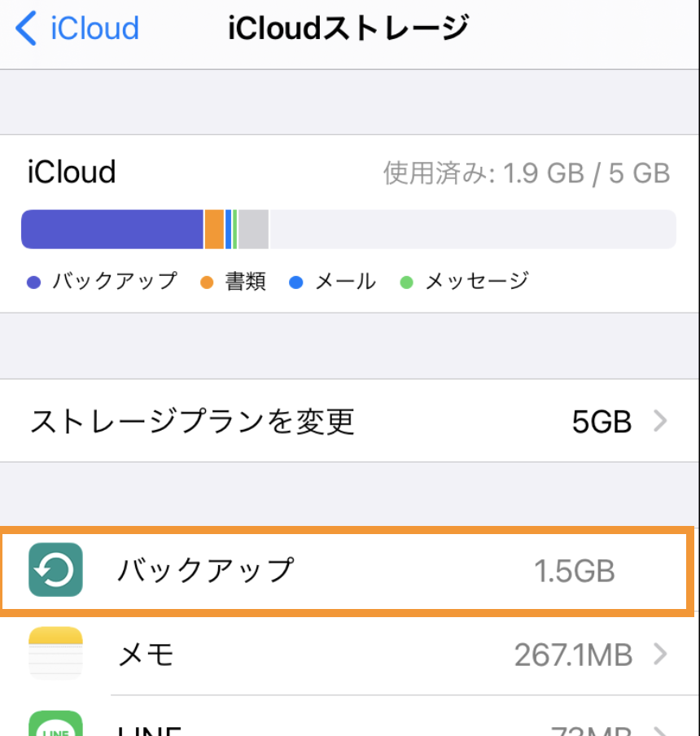This screenshot has height=736, width=700.
Task: Tap green メッセージ legend dot
Action: (x=406, y=282)
